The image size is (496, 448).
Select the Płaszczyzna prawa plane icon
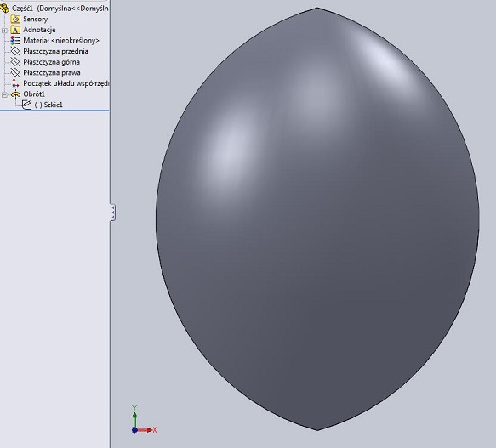point(15,73)
